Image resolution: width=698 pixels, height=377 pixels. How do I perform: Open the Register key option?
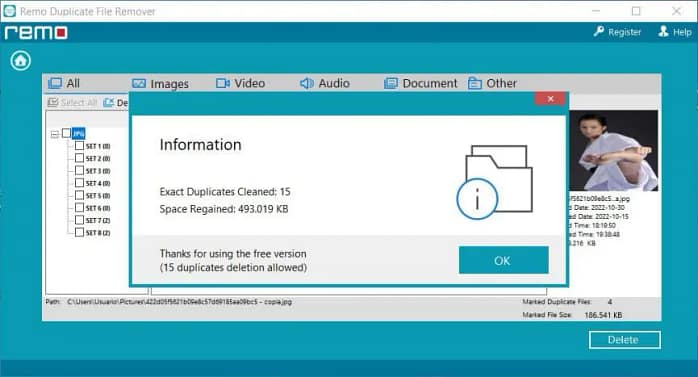pyautogui.click(x=617, y=32)
